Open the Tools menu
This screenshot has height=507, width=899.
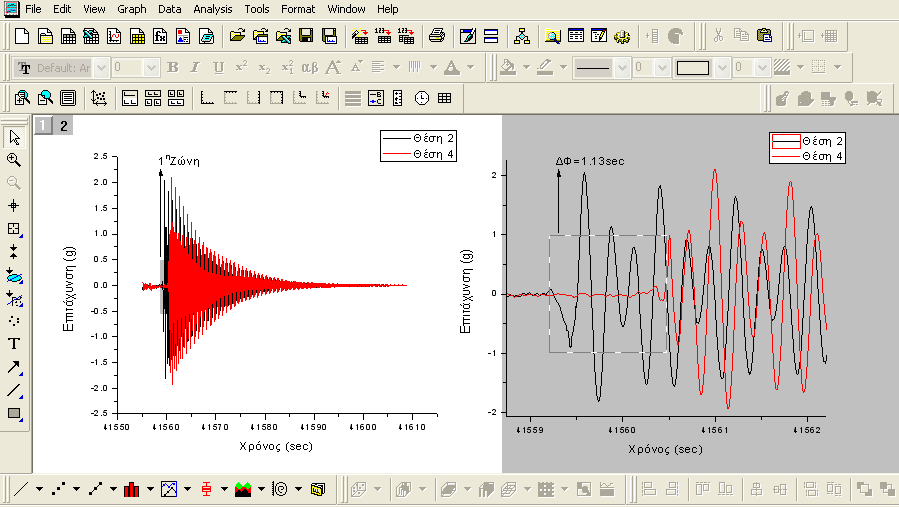click(x=257, y=9)
